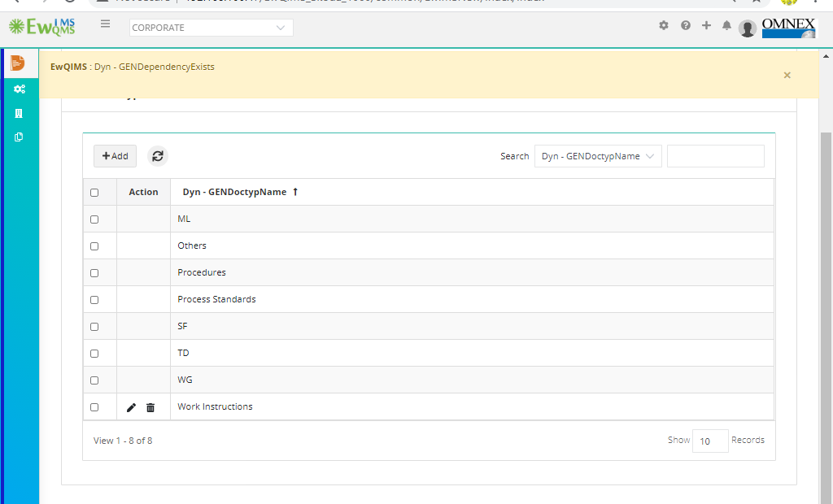Open the search field selector dropdown
The image size is (833, 504).
click(598, 156)
